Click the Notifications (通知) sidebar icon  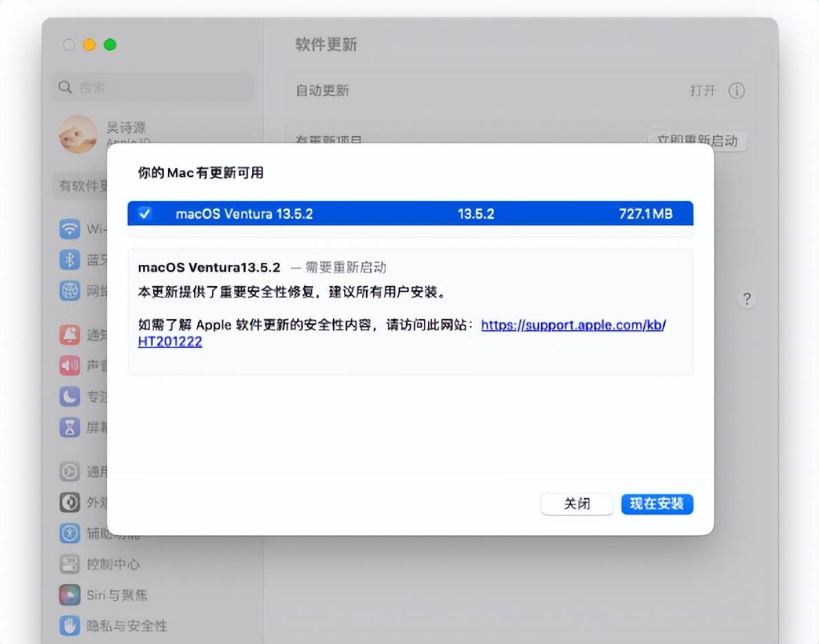pos(70,335)
